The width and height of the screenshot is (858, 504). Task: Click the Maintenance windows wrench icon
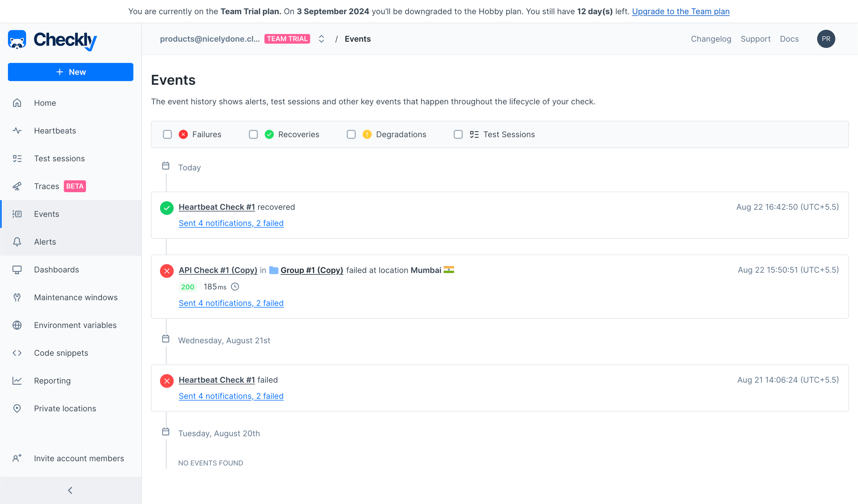[x=17, y=298]
